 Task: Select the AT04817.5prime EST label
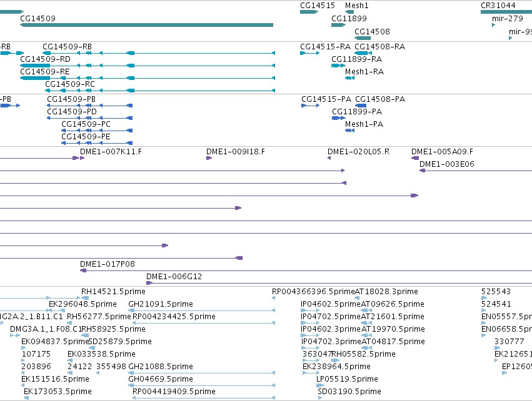(393, 342)
